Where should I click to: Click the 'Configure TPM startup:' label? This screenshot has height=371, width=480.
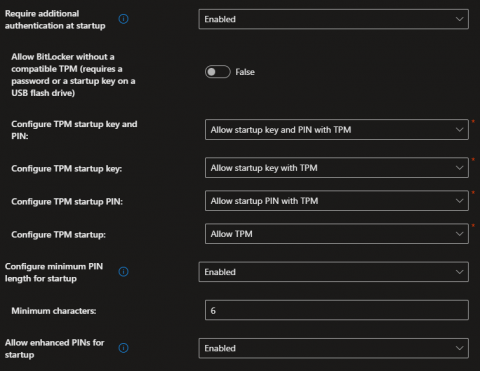(58, 235)
